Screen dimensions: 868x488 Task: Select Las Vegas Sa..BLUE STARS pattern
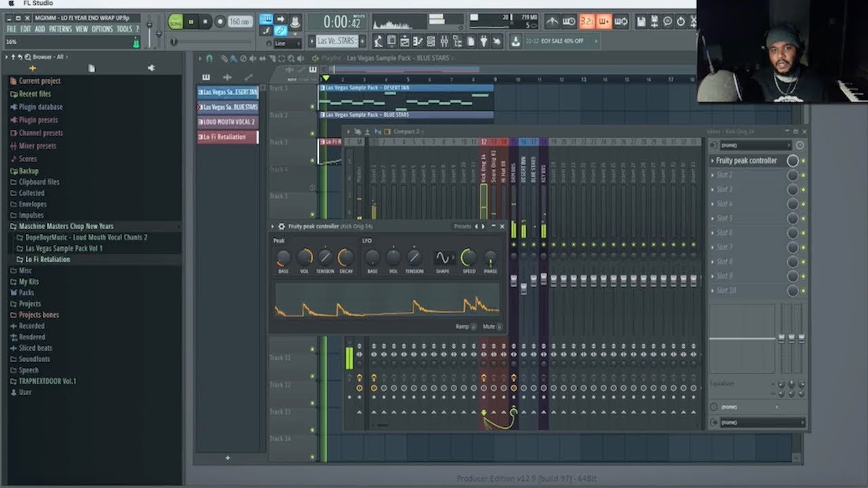click(228, 107)
